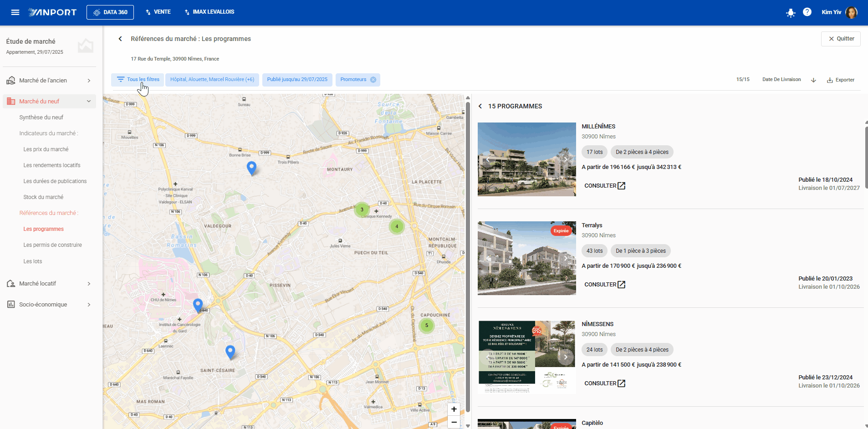Click the 17 lots chip

(594, 152)
